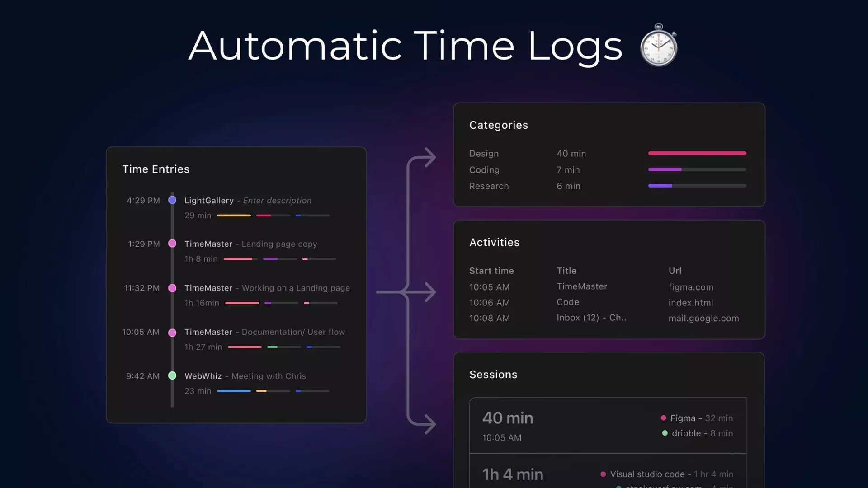This screenshot has height=488, width=868.
Task: Select the Documentation/ User flow entry
Action: tap(293, 332)
